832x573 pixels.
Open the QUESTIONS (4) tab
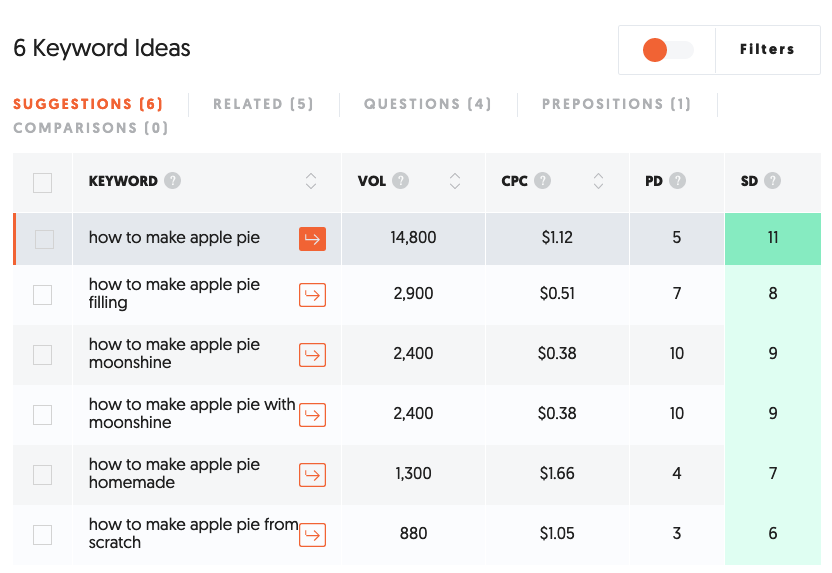coord(428,104)
